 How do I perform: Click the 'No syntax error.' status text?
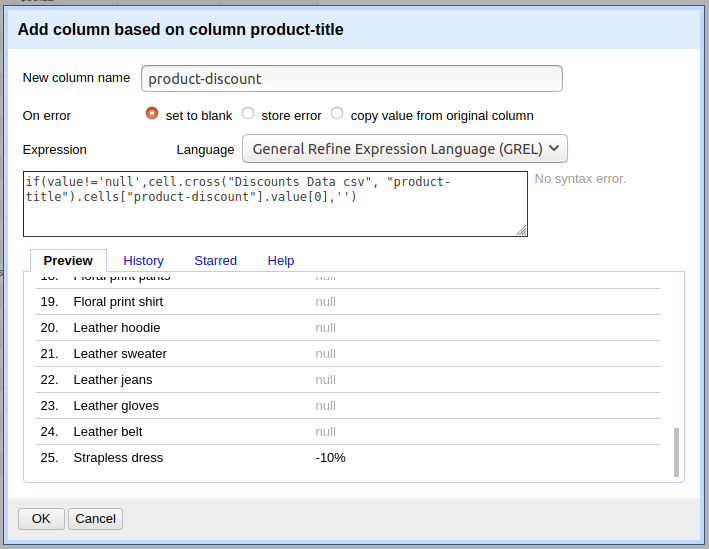point(580,179)
